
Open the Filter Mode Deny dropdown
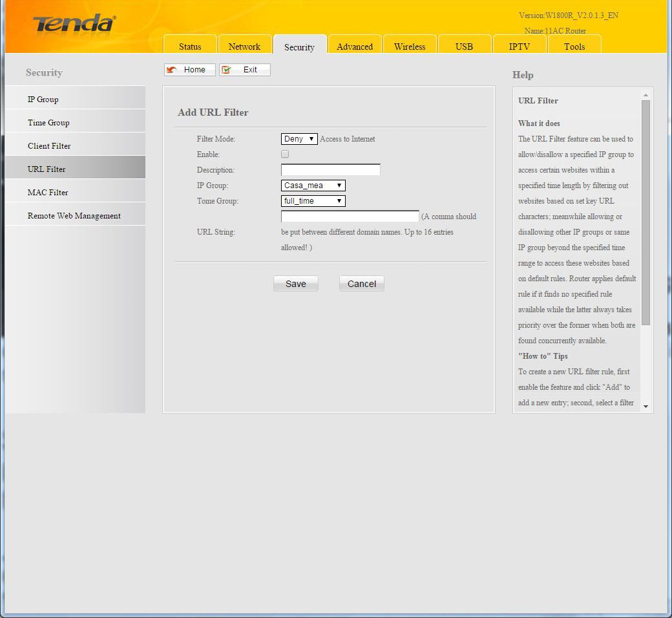click(x=299, y=139)
